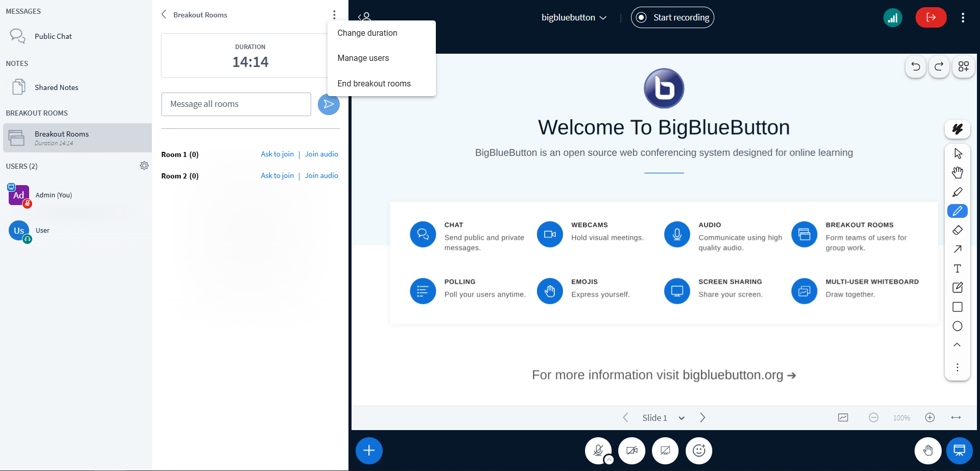The image size is (980, 471).
Task: Select Admin (You) user entry
Action: [77, 195]
